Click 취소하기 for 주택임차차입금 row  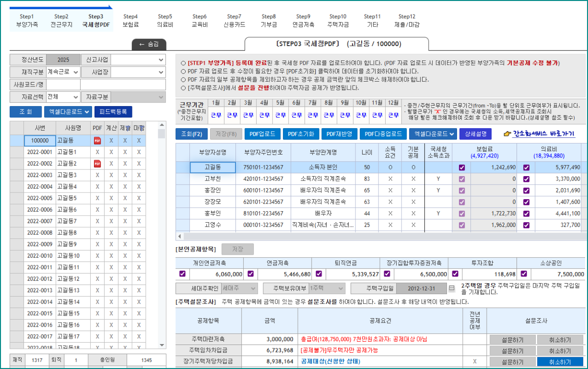coord(559,351)
